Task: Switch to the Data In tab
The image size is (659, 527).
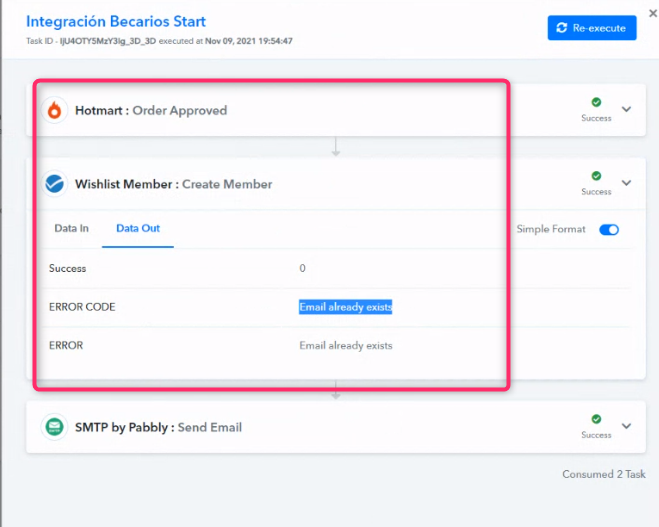Action: [x=71, y=228]
